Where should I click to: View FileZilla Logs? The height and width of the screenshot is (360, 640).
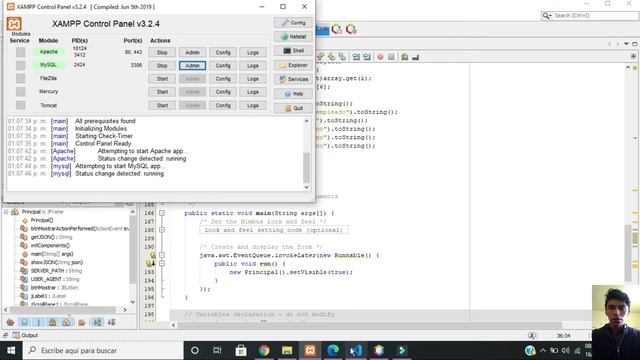[253, 79]
